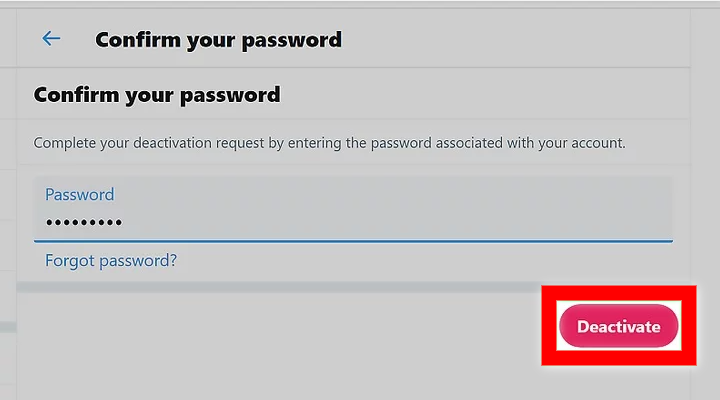
Task: Place cursor after the masked password dots
Action: click(124, 223)
